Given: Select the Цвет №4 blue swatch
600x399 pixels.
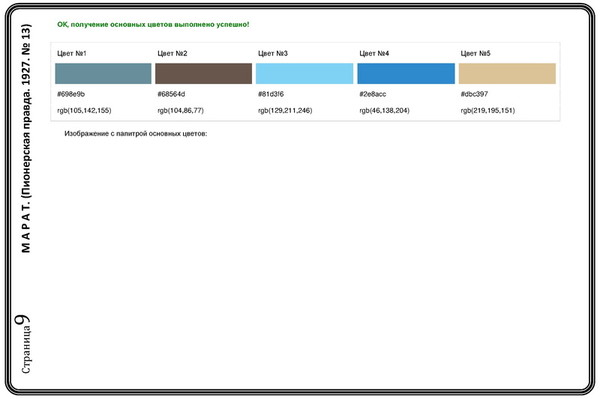Looking at the screenshot, I should click(x=406, y=73).
